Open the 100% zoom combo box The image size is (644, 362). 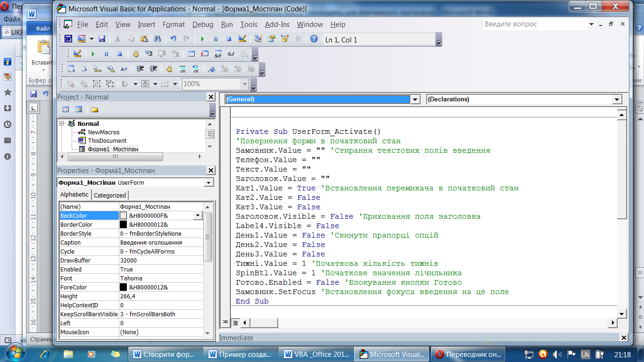215,84
